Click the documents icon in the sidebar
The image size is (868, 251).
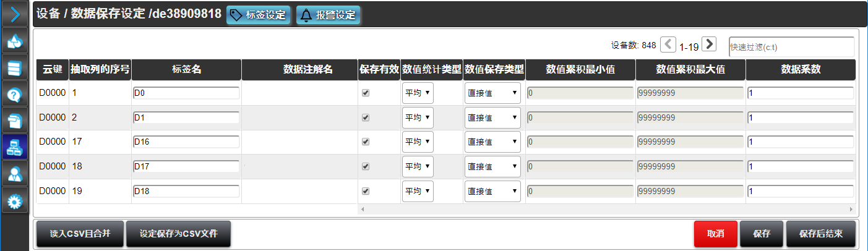tap(14, 121)
